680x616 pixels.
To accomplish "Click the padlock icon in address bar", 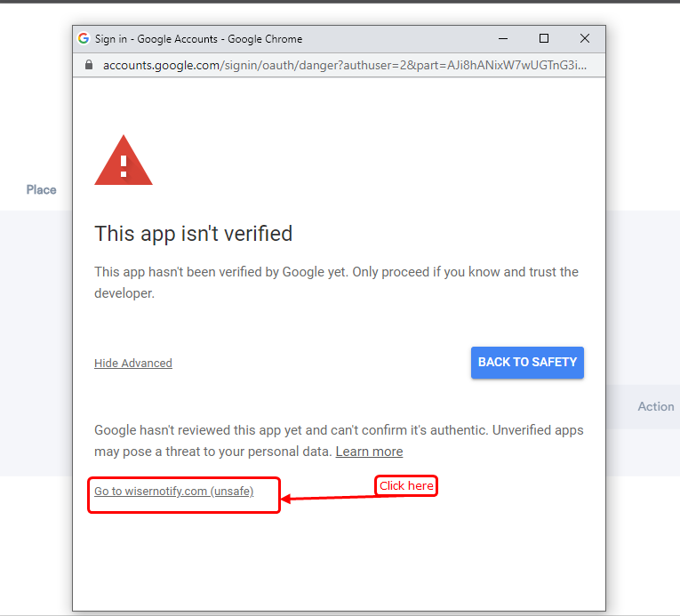I will point(89,65).
